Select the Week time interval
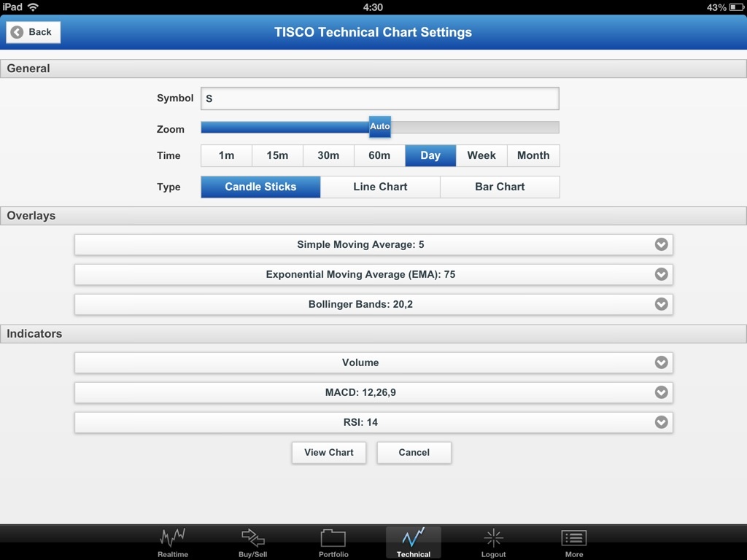The width and height of the screenshot is (747, 560). point(481,156)
